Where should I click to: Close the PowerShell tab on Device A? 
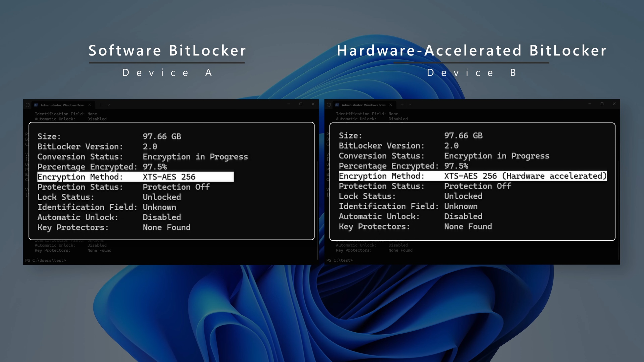(90, 105)
